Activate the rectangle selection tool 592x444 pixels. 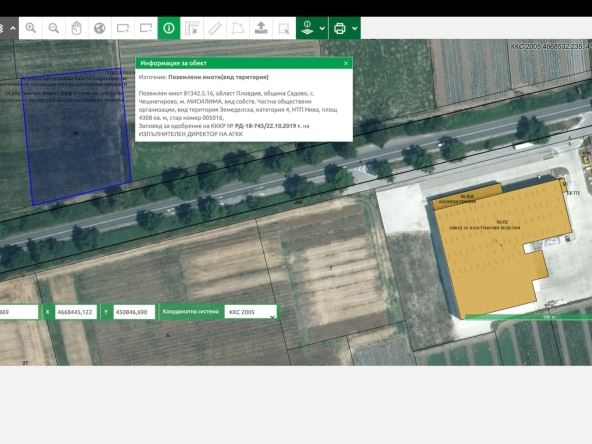[284, 28]
